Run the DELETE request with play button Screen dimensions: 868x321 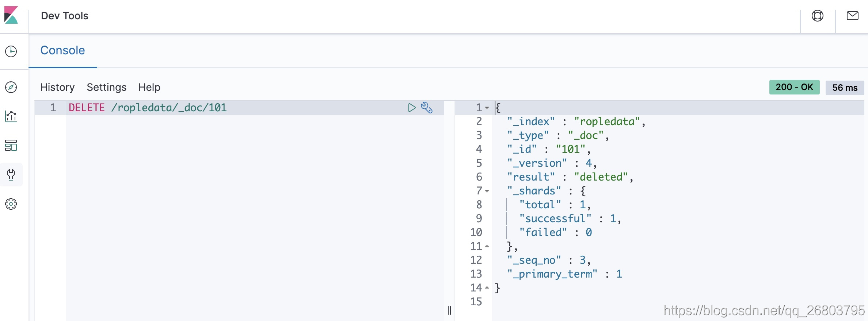tap(412, 108)
